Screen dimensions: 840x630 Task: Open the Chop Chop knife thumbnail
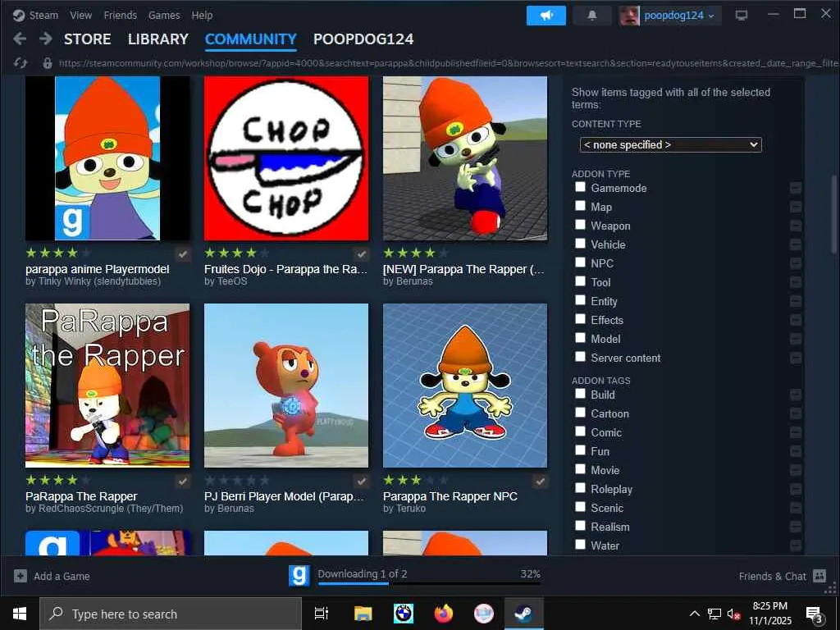click(x=286, y=158)
